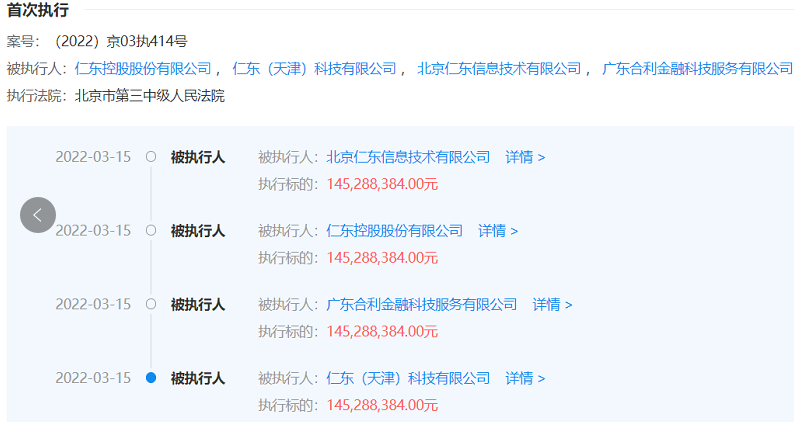Viewport: 794px width, 422px height.
Task: Open 北京仁东信息技术有限公司 link in header 被执行人 line
Action: pyautogui.click(x=499, y=68)
